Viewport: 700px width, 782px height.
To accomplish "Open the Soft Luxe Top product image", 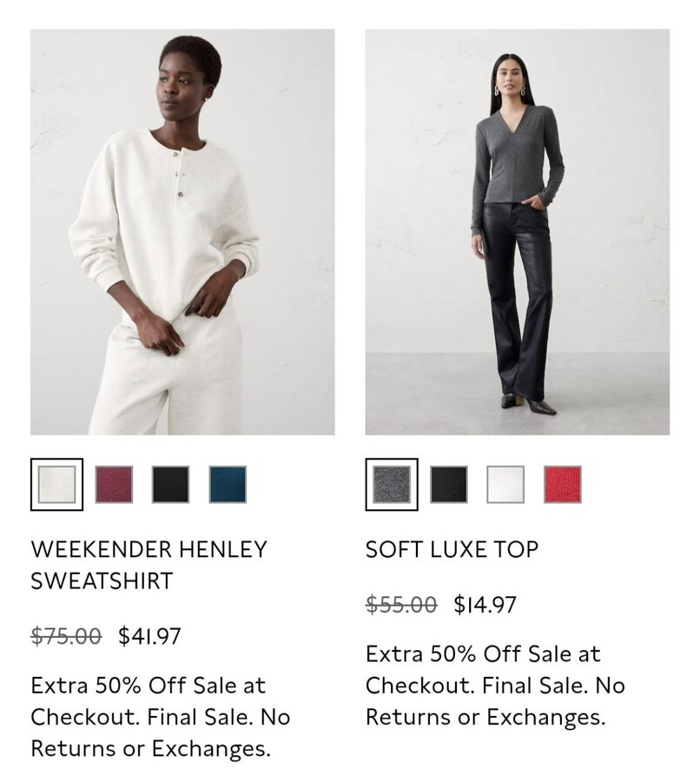I will pyautogui.click(x=518, y=232).
